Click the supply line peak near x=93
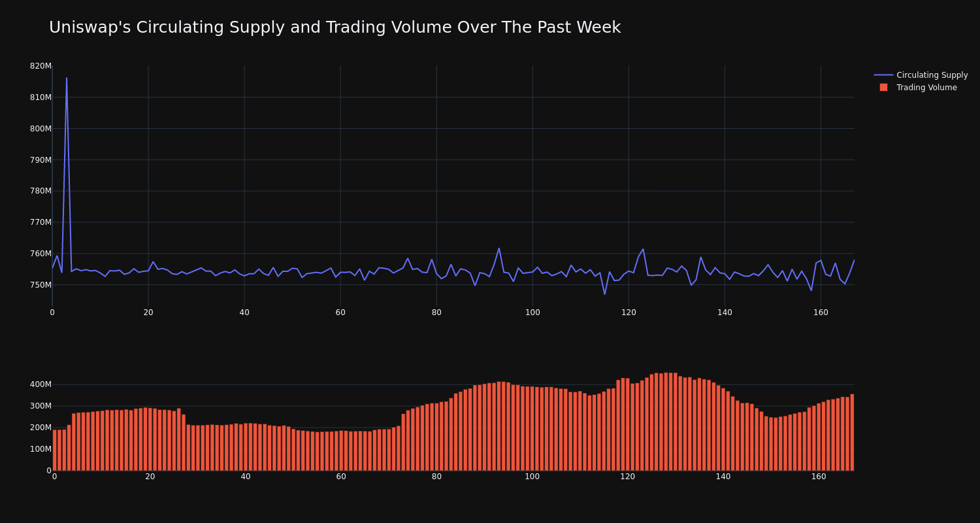This screenshot has width=980, height=523. [499, 248]
